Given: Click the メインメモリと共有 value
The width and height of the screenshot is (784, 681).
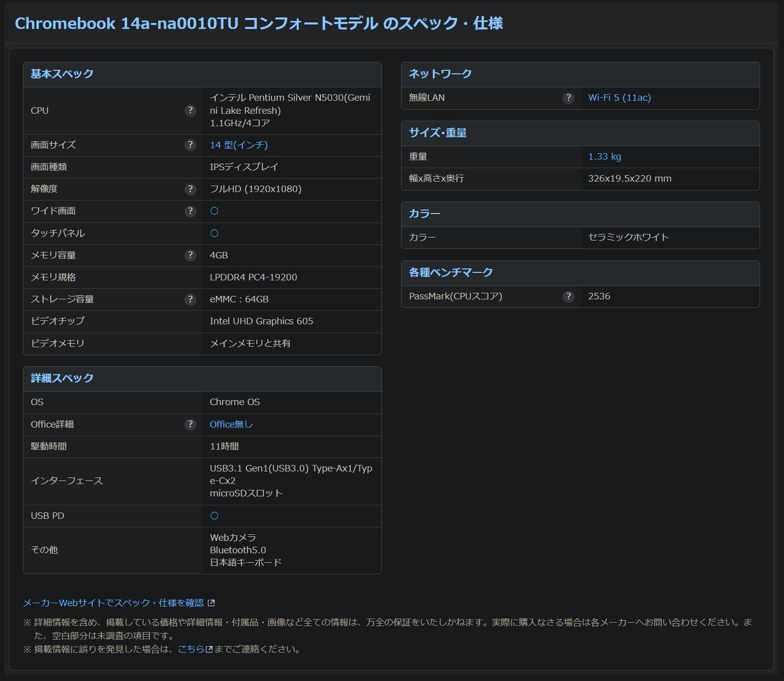Looking at the screenshot, I should [x=250, y=344].
